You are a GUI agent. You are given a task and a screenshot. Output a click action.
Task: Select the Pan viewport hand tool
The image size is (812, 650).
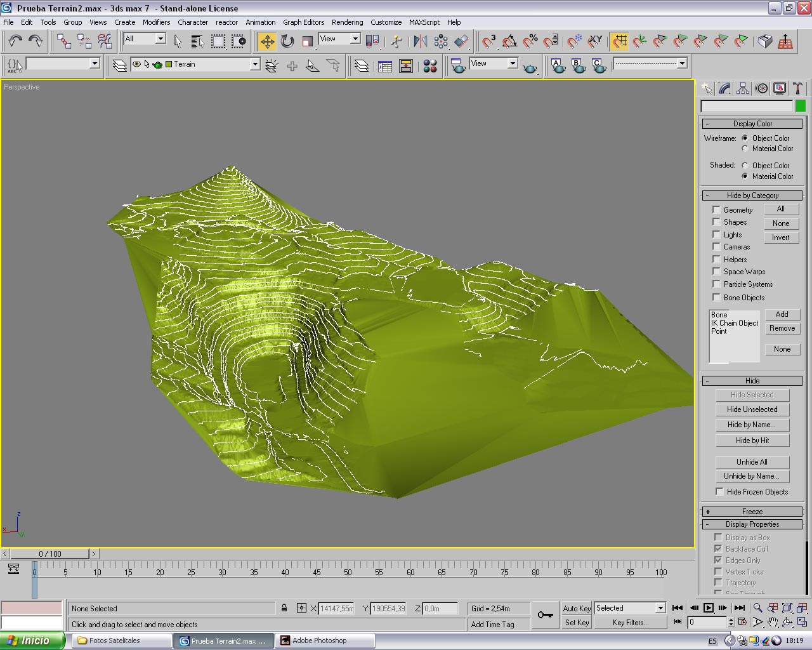click(772, 622)
